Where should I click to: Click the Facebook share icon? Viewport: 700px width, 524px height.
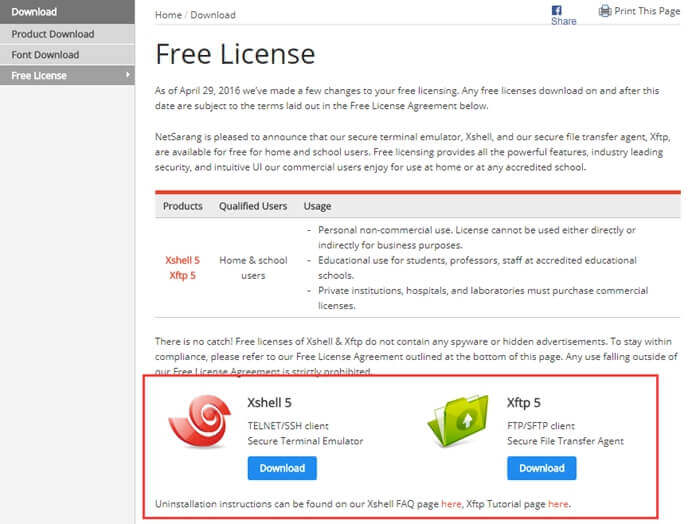557,10
